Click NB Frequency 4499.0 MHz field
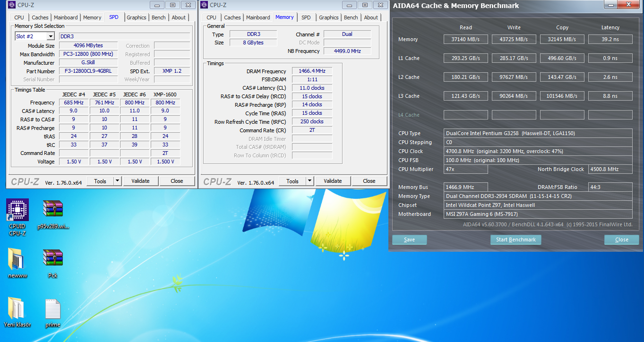The height and width of the screenshot is (342, 644). [347, 51]
